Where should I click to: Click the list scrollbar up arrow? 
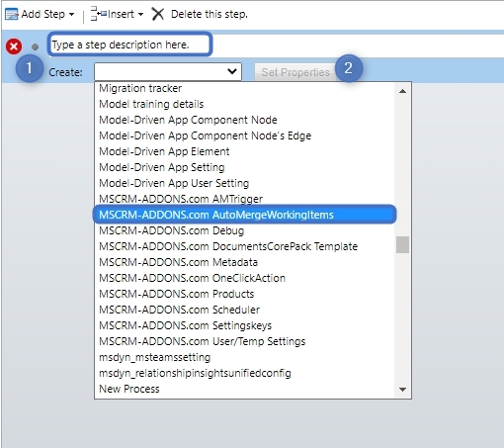tap(402, 91)
